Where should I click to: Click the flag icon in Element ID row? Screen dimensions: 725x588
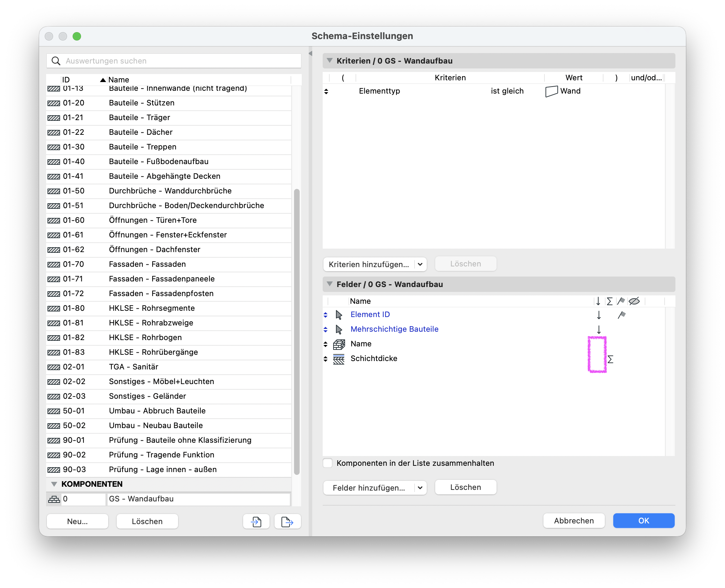tap(622, 315)
